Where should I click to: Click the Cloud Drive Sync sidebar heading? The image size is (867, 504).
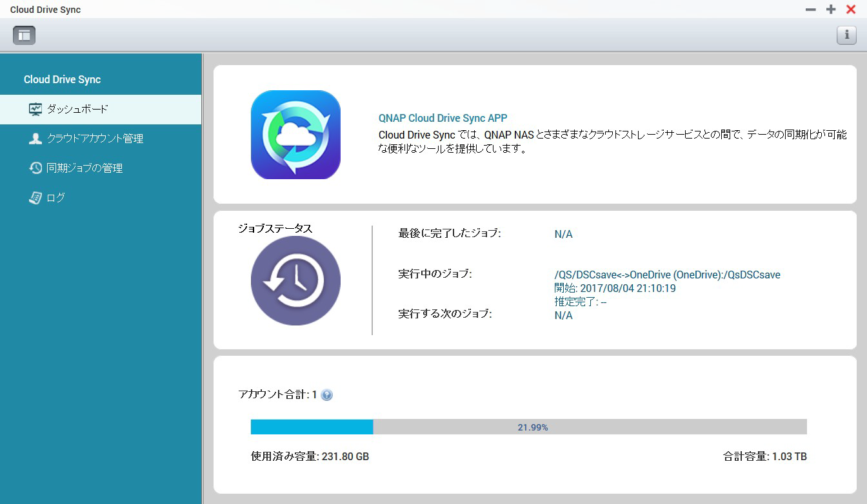(63, 80)
